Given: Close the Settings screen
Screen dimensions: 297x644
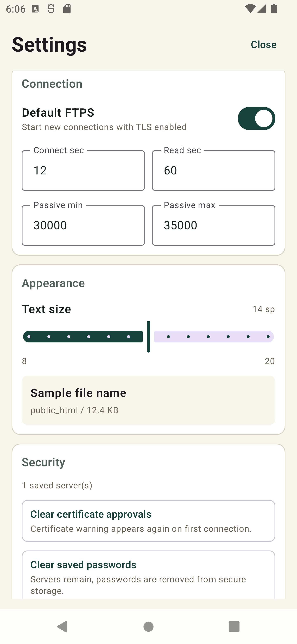Looking at the screenshot, I should 264,45.
